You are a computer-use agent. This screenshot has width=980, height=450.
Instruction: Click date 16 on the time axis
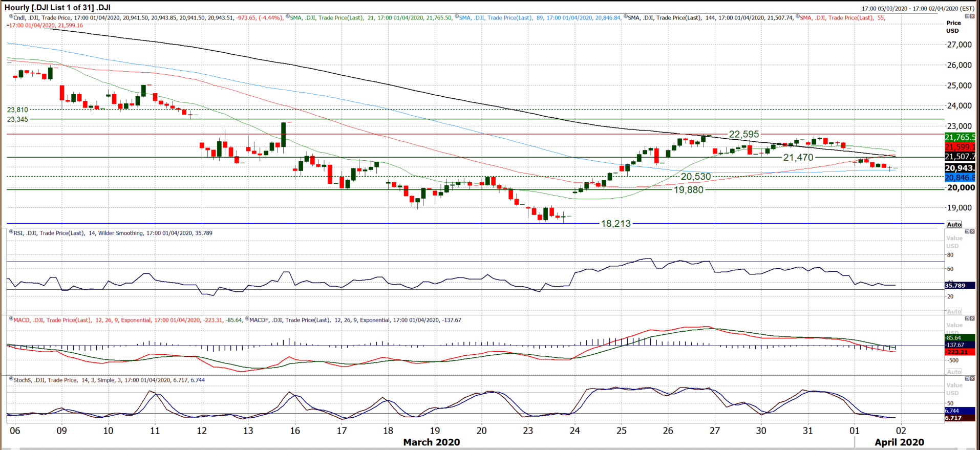pyautogui.click(x=295, y=431)
